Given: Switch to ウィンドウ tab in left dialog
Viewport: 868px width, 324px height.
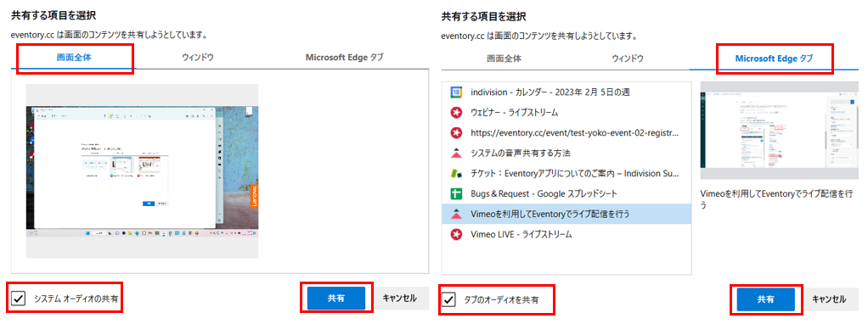Looking at the screenshot, I should 198,58.
